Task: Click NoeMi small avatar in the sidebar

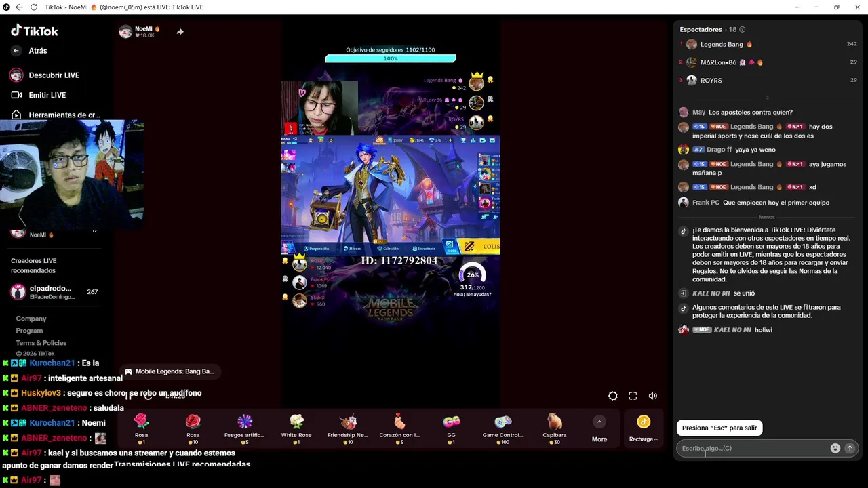Action: (x=18, y=233)
